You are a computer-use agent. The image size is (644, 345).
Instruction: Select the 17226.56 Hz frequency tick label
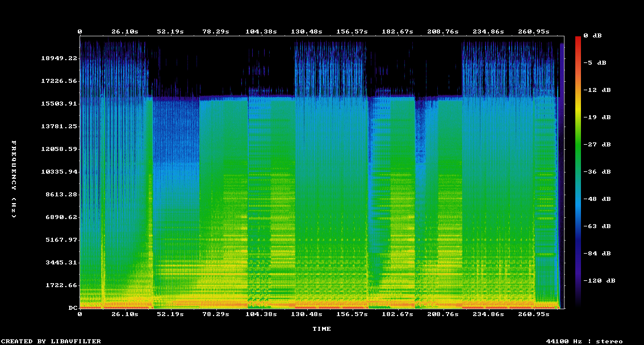[59, 81]
